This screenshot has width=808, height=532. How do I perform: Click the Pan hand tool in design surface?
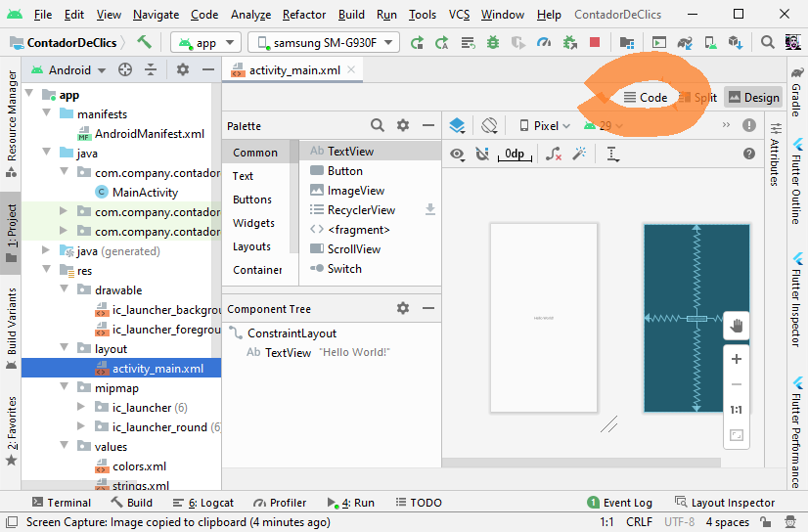pyautogui.click(x=737, y=326)
